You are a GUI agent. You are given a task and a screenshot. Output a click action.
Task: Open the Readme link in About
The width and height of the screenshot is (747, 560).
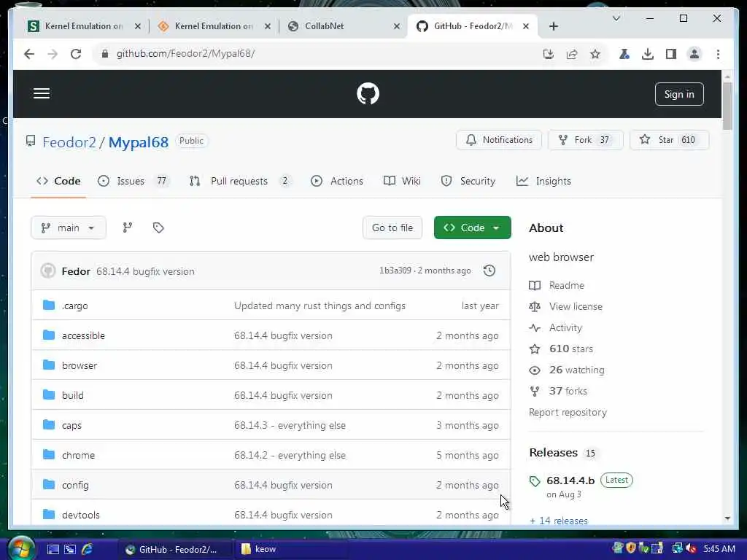click(566, 285)
